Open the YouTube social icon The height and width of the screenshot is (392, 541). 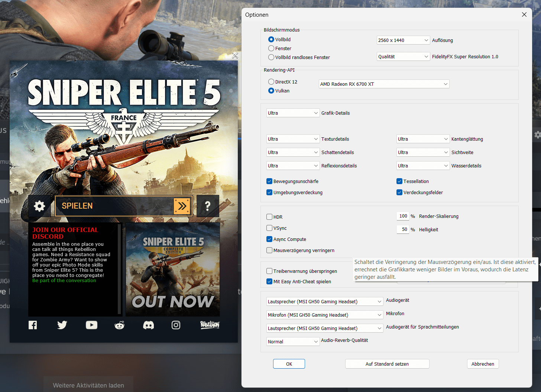click(91, 325)
